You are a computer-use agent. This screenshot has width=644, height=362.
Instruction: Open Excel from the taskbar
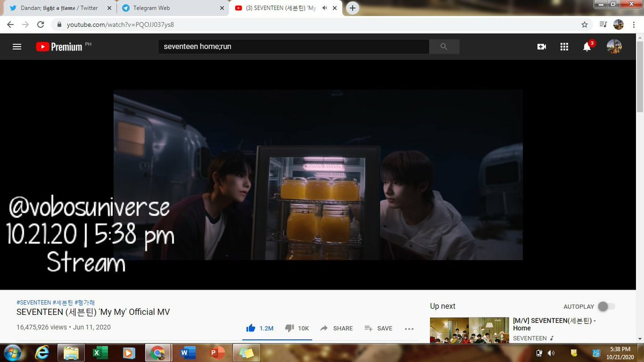tap(99, 353)
